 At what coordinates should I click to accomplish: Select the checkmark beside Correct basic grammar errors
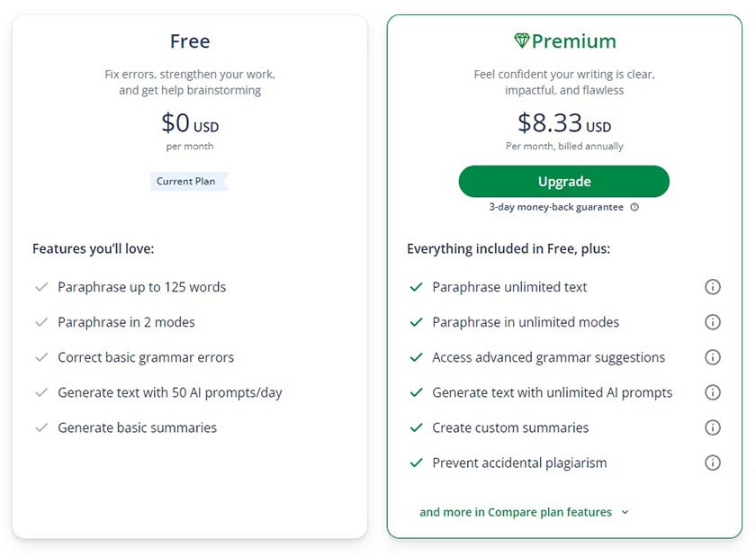(41, 357)
